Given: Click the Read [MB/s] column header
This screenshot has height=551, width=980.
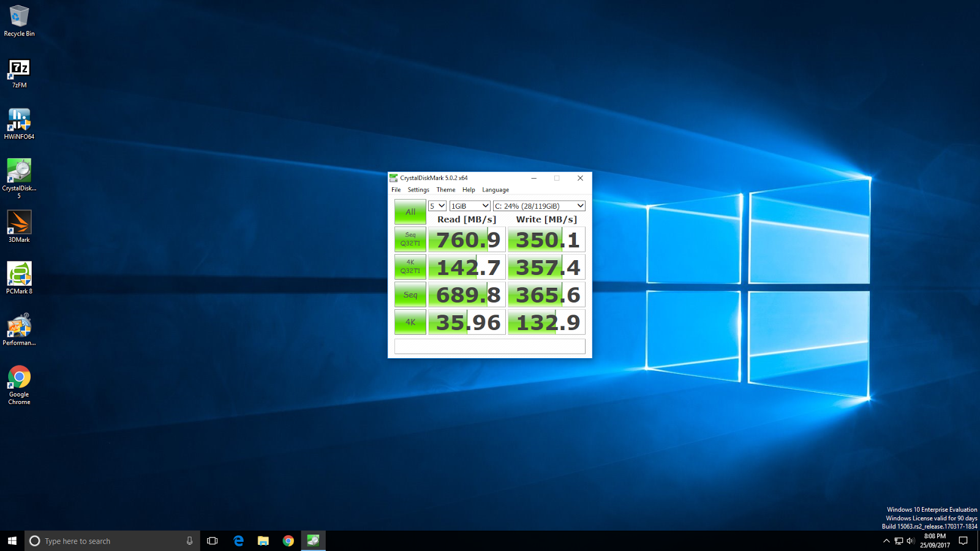Looking at the screenshot, I should (467, 219).
